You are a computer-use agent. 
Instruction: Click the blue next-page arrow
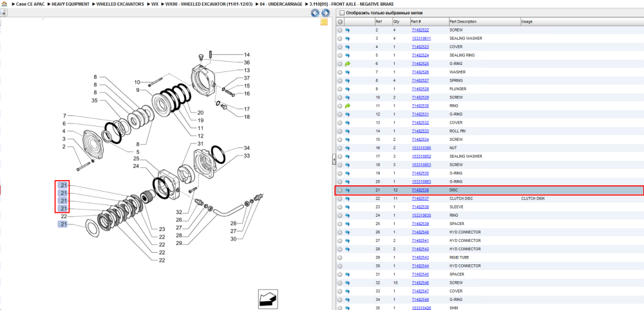[325, 13]
